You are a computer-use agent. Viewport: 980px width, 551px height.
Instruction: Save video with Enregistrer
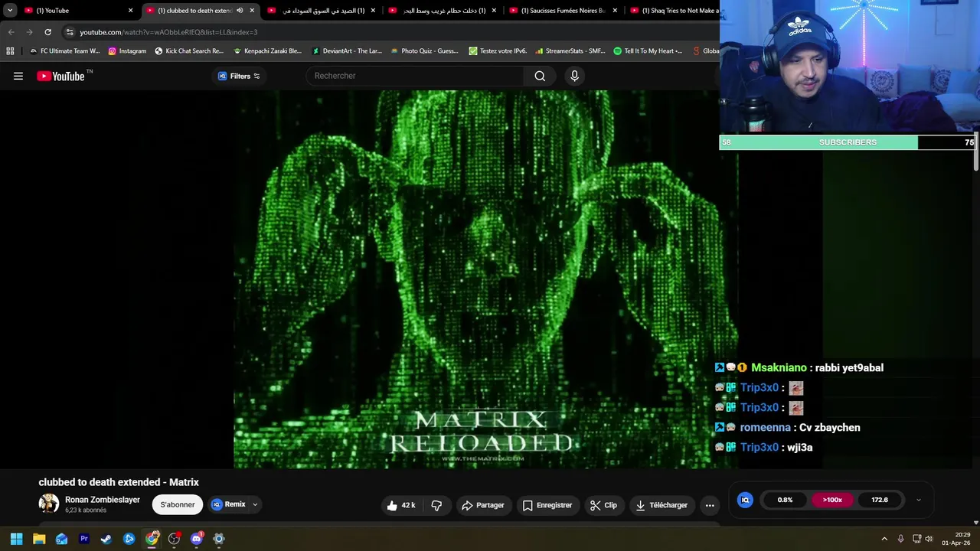(x=547, y=505)
